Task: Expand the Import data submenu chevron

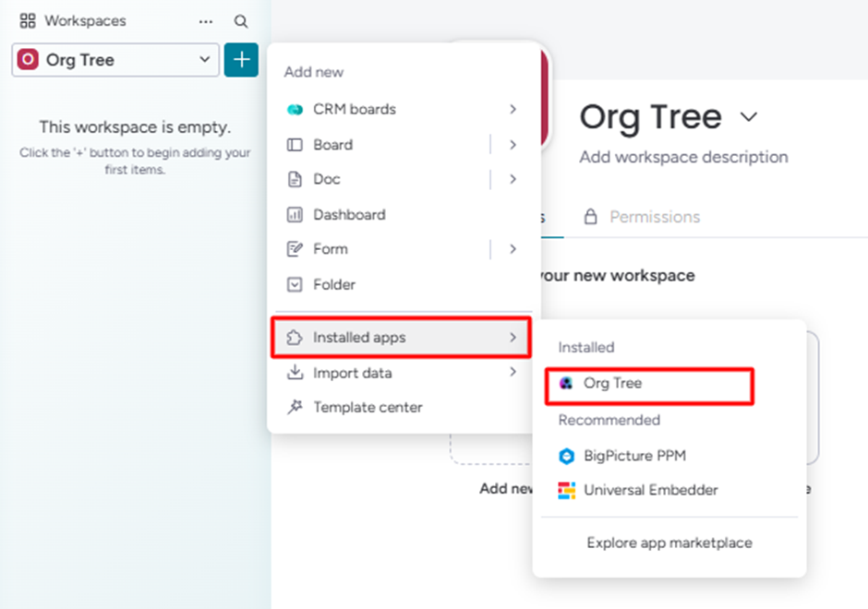Action: pyautogui.click(x=512, y=372)
